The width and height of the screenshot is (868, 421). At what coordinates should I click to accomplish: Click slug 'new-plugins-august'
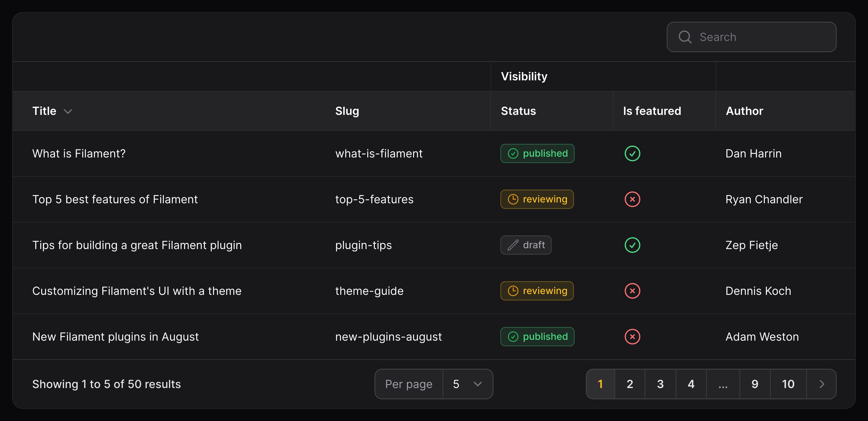[x=388, y=337]
